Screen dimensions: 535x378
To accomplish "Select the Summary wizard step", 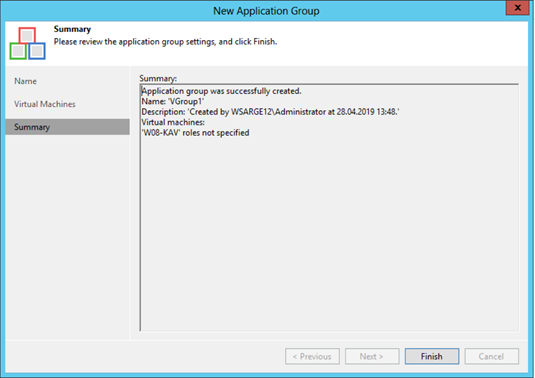I will 68,127.
